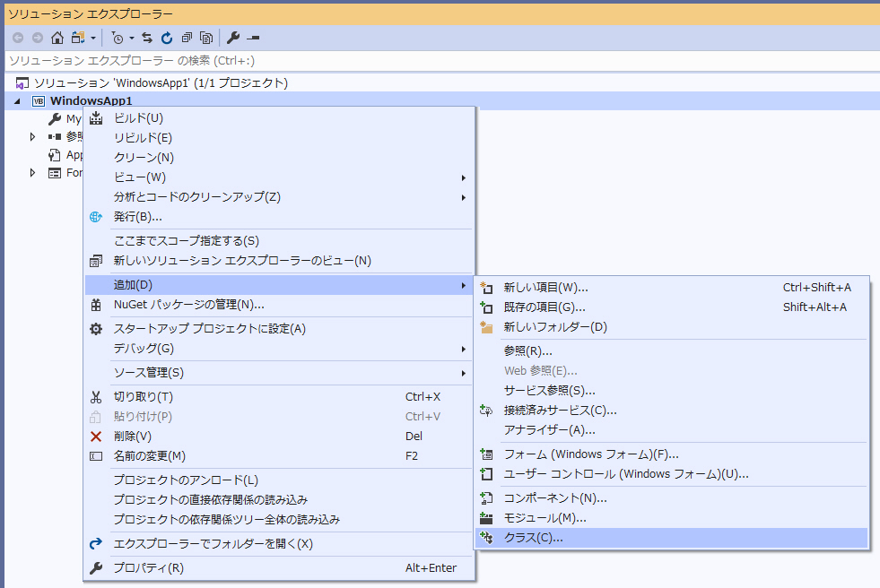Viewport: 880px width, 588px height.
Task: Click プロジェクトの依存関係ツリー全体の読み込み
Action: (280, 520)
